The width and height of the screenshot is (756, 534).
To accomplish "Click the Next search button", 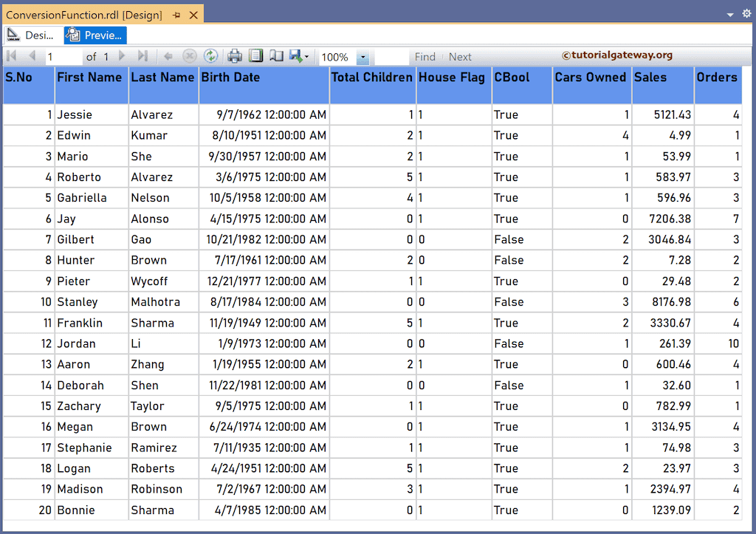I will pos(460,56).
